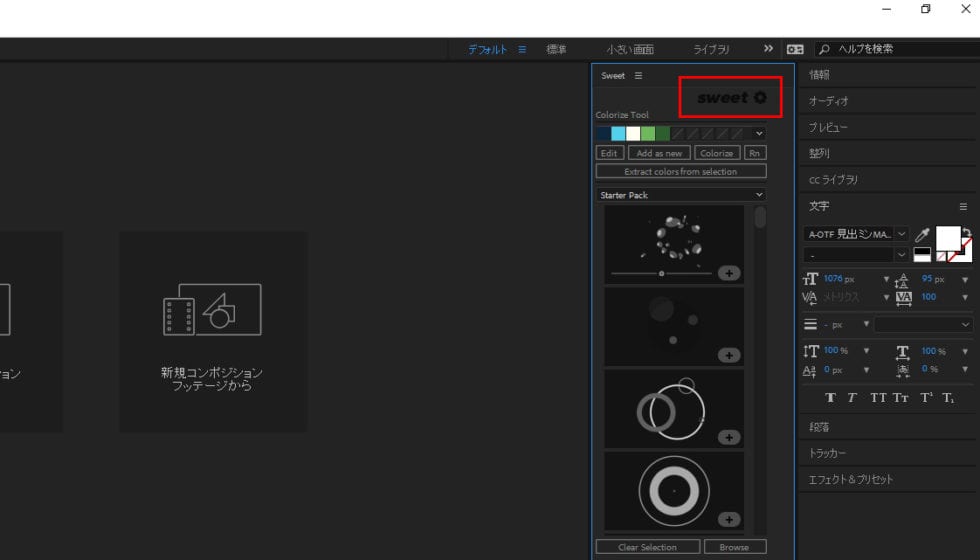Click Extract colors from selection
The width and height of the screenshot is (980, 560).
click(x=681, y=171)
